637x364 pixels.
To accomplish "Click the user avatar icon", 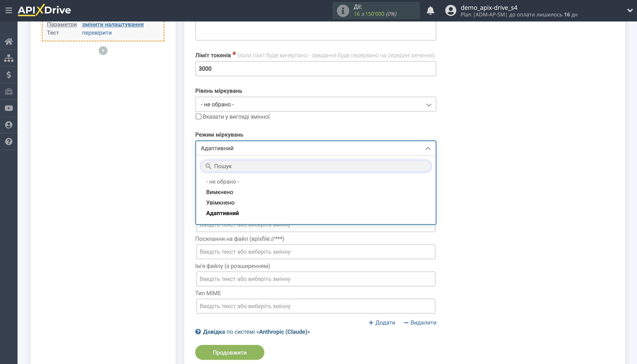I will click(451, 11).
